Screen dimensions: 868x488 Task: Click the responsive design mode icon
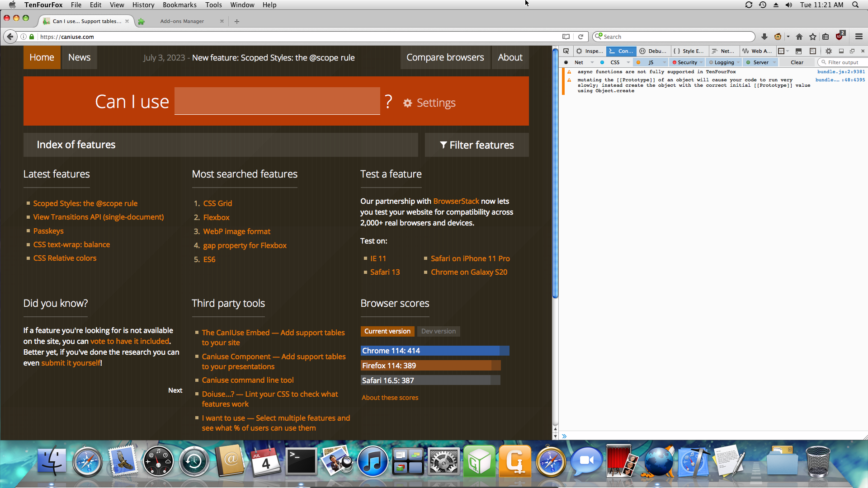tap(812, 51)
